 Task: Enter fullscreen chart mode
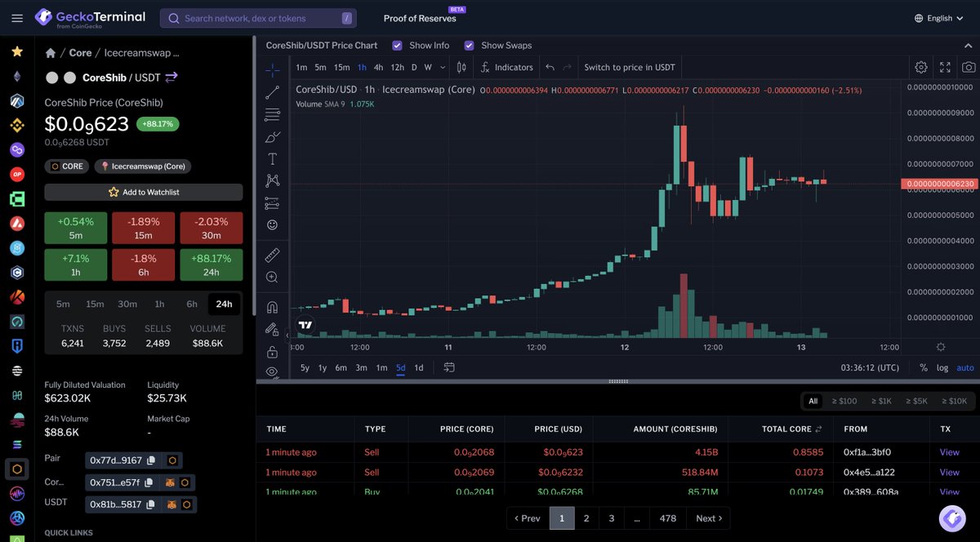(945, 67)
